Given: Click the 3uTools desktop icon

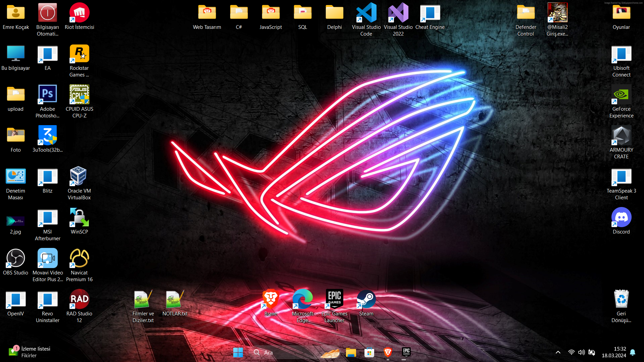Looking at the screenshot, I should (x=48, y=140).
